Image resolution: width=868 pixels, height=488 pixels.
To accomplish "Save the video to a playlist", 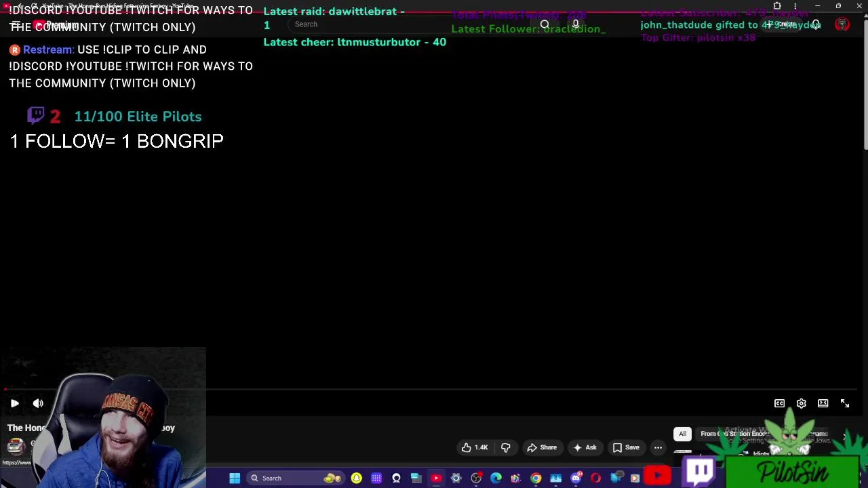I will tap(626, 447).
